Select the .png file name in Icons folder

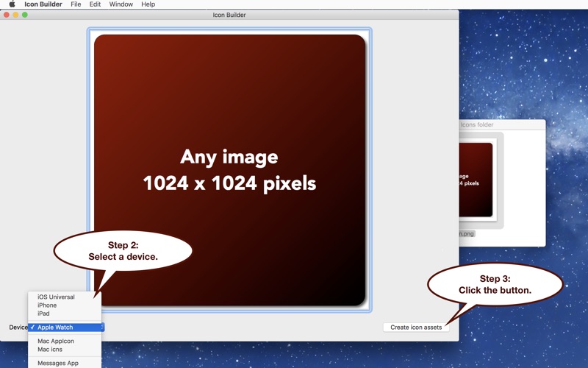pos(467,233)
